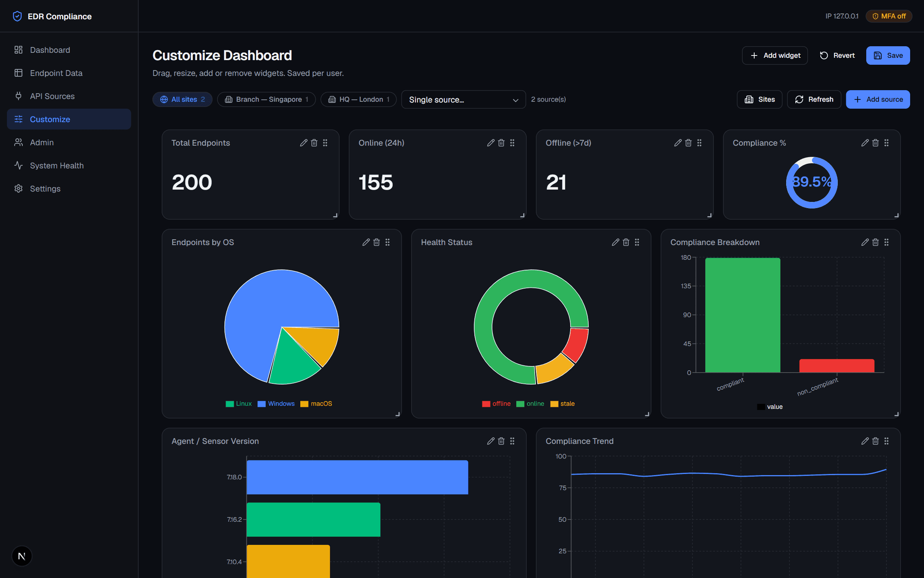Click the 2 source(s) label
Image resolution: width=924 pixels, height=578 pixels.
click(x=548, y=99)
